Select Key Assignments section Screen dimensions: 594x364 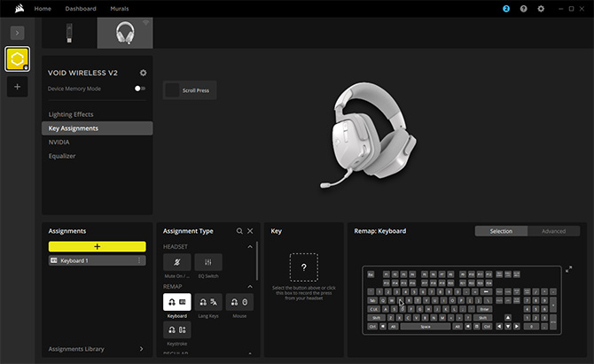(x=98, y=128)
